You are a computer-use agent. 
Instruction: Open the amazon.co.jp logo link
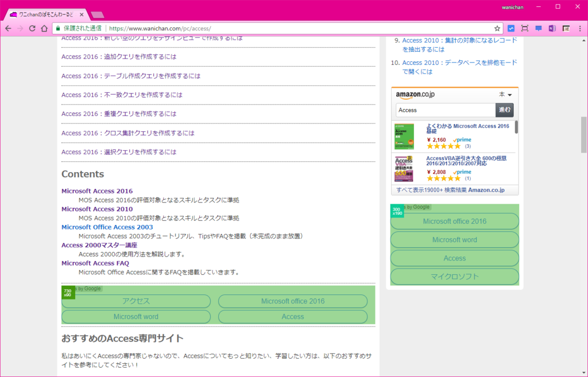point(415,95)
